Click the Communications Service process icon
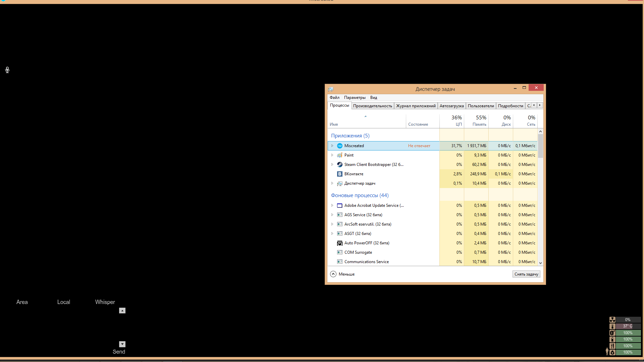644x362 pixels. (339, 262)
